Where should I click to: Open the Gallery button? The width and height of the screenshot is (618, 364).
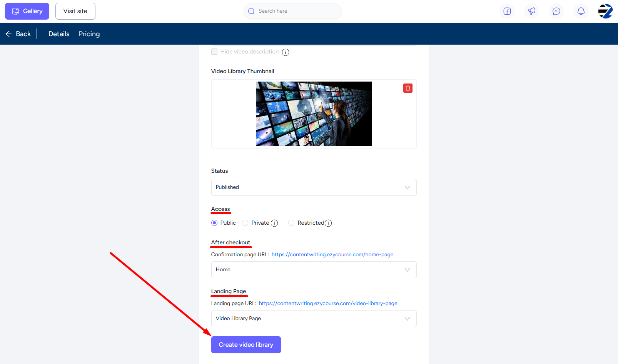(x=27, y=11)
